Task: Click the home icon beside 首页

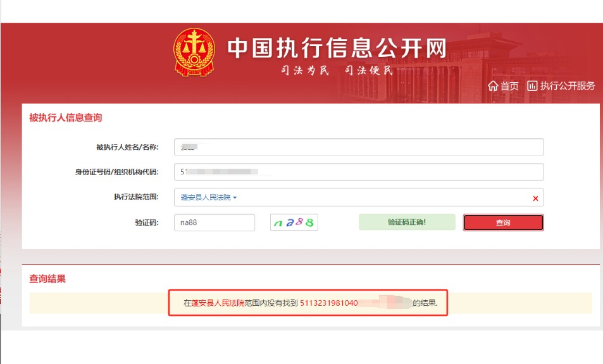Action: click(493, 86)
